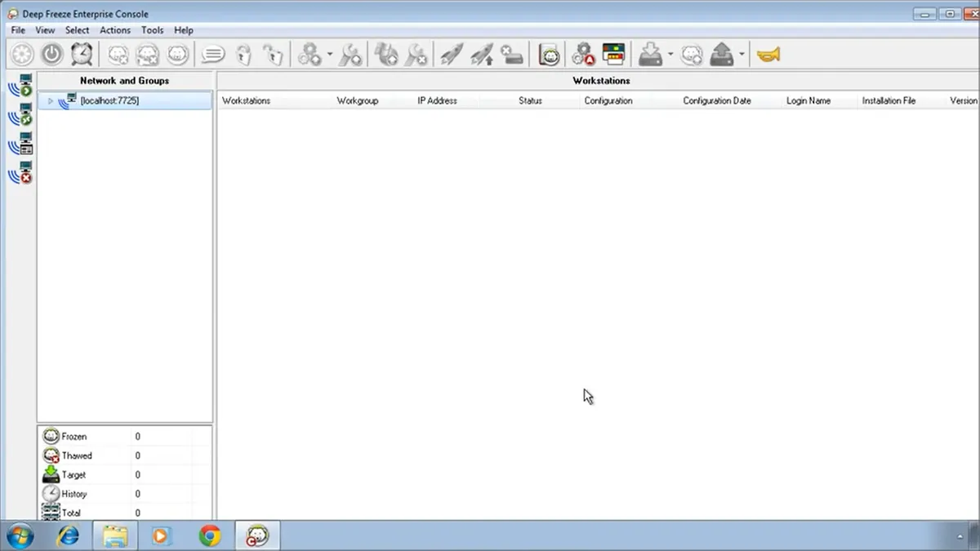This screenshot has width=980, height=551.
Task: Open the Tools menu
Action: coord(152,30)
